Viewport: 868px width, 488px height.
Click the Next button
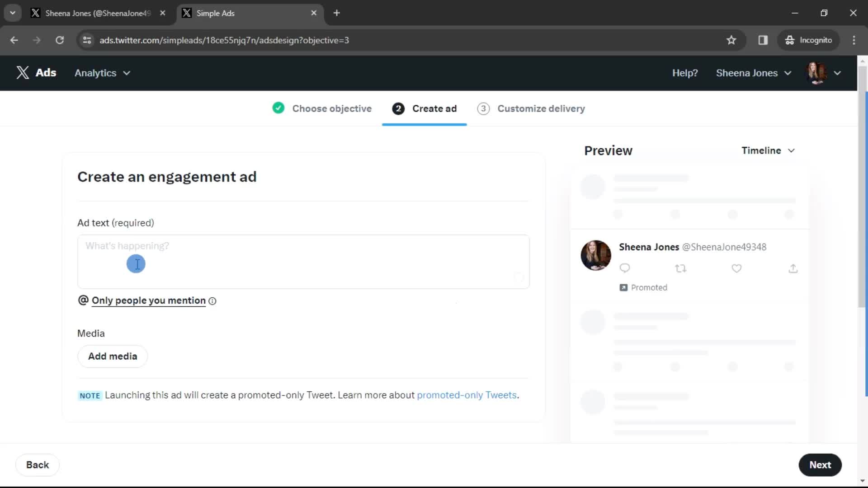click(x=821, y=465)
